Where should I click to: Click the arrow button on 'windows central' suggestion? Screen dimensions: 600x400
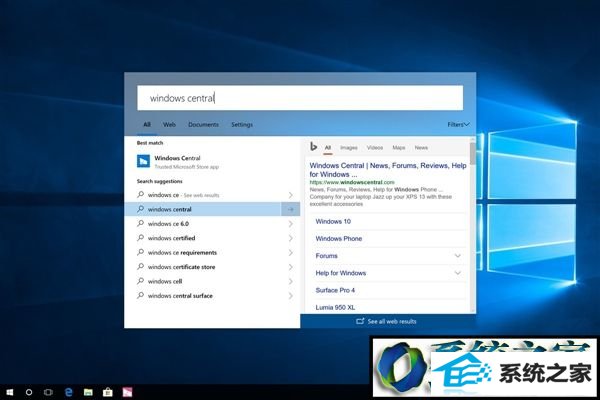point(290,209)
